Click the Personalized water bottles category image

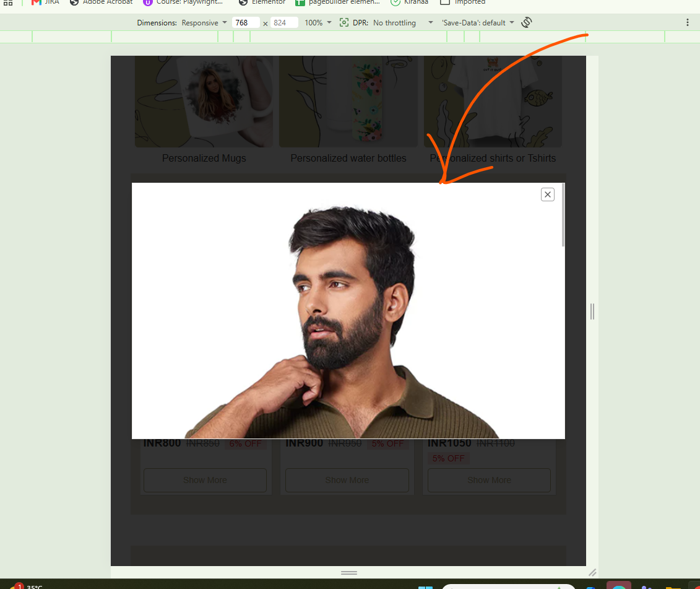coord(348,102)
